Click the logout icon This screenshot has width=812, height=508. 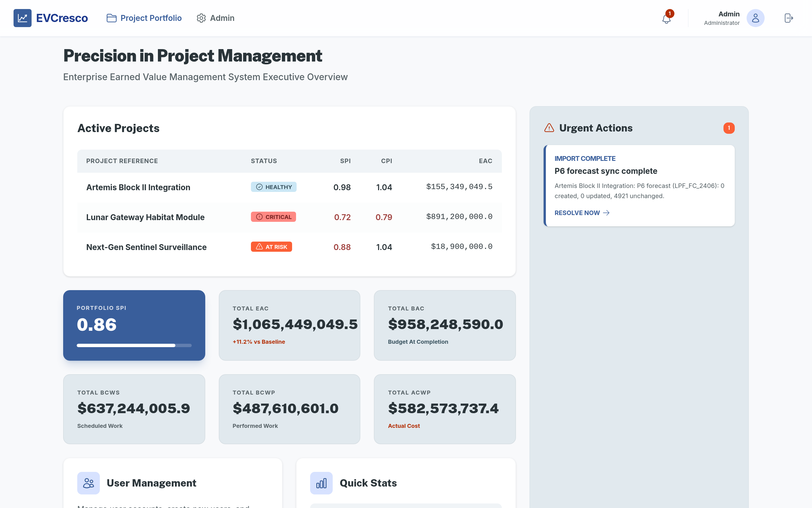click(x=789, y=18)
